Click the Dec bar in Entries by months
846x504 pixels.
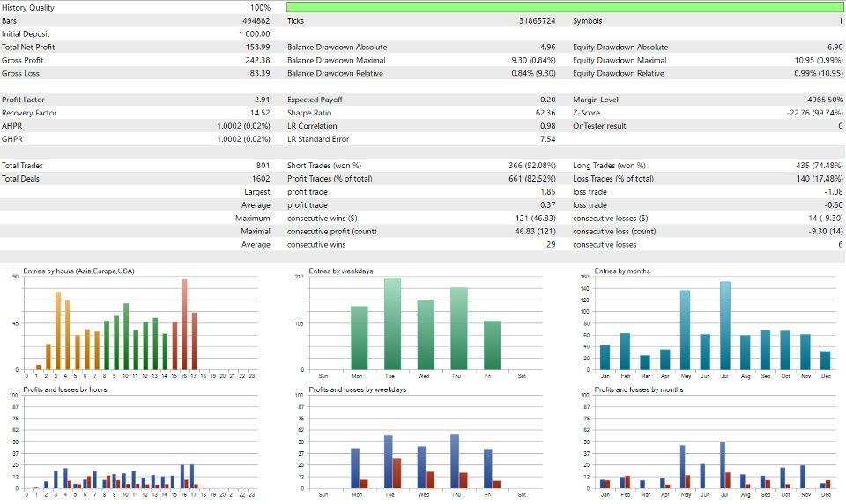[825, 360]
